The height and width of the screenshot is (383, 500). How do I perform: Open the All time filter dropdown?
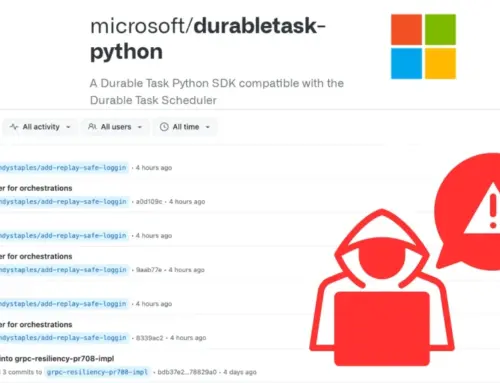pos(185,127)
